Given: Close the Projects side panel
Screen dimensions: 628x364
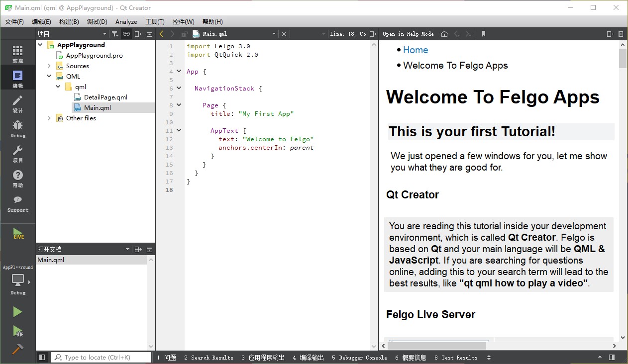Looking at the screenshot, I should click(x=149, y=34).
